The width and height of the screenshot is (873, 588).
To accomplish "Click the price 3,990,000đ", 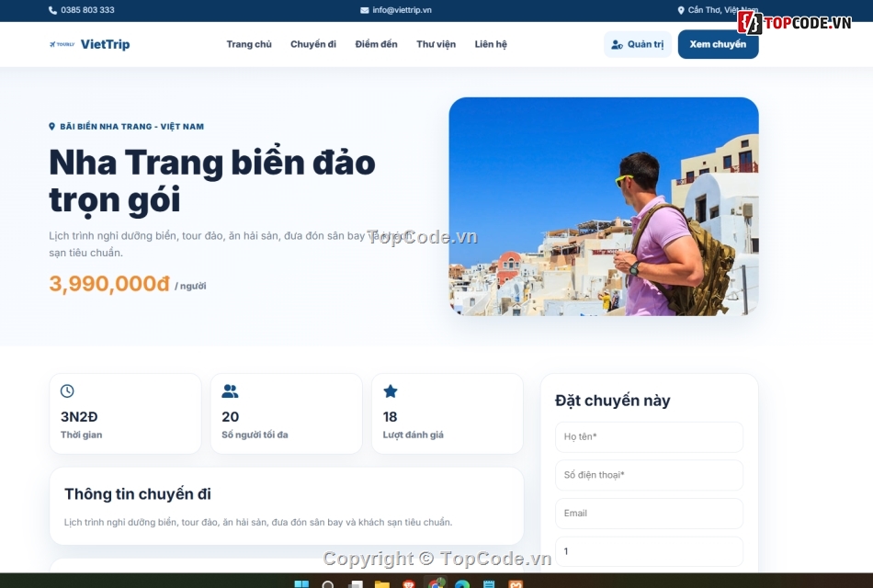I will [109, 283].
